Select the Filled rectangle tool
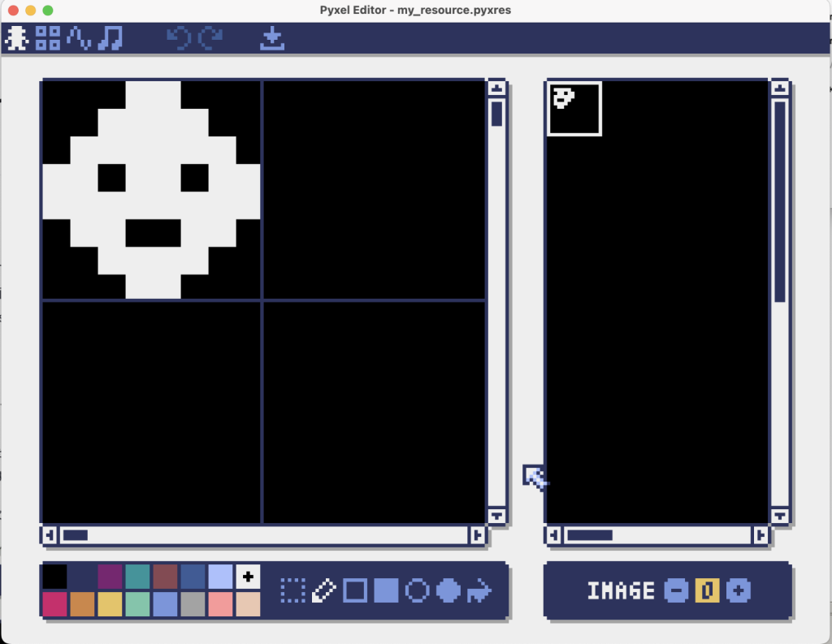 [x=386, y=590]
